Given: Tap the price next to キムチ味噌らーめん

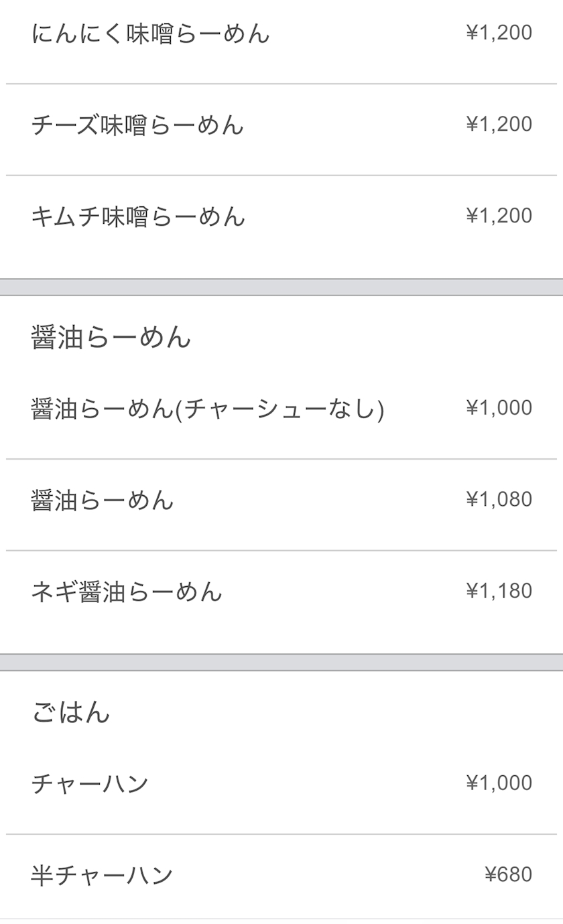Looking at the screenshot, I should [499, 216].
